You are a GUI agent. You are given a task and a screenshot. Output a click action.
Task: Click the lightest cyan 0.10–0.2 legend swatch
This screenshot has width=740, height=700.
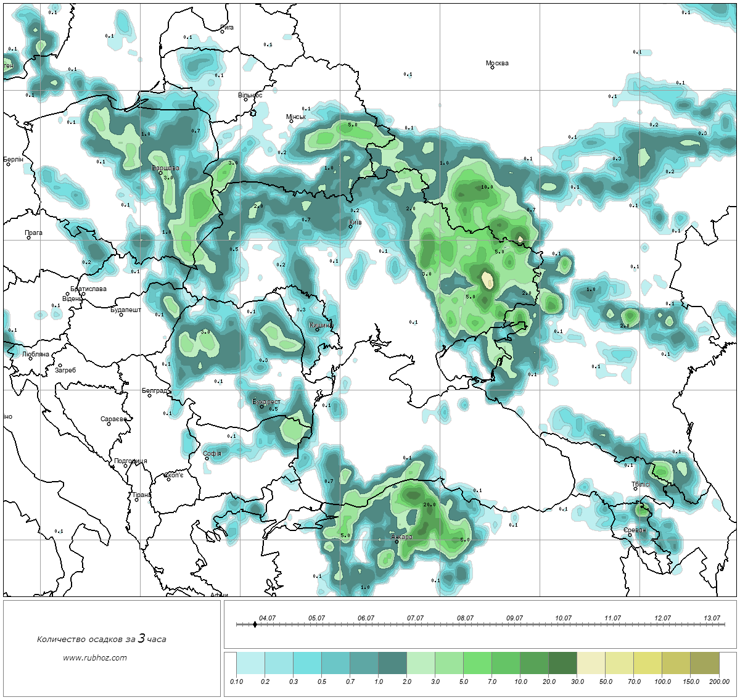pos(250,664)
